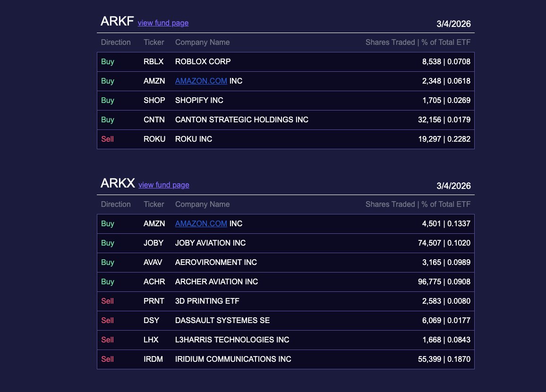Click value 1,668 | 0.0843
This screenshot has width=546, height=392.
pyautogui.click(x=446, y=340)
